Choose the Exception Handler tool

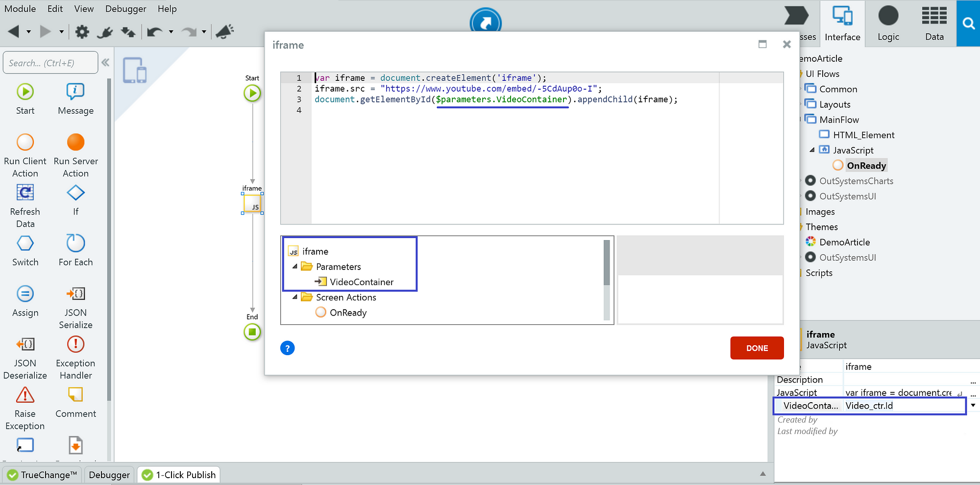pos(75,358)
